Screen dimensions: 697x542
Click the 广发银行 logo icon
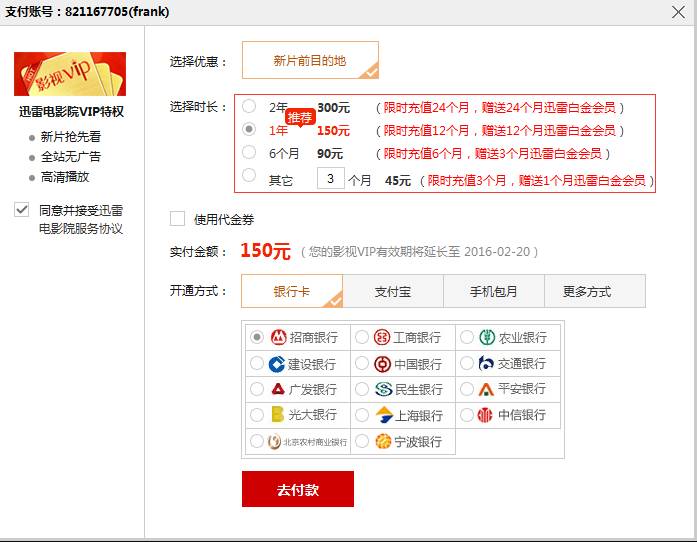(278, 389)
